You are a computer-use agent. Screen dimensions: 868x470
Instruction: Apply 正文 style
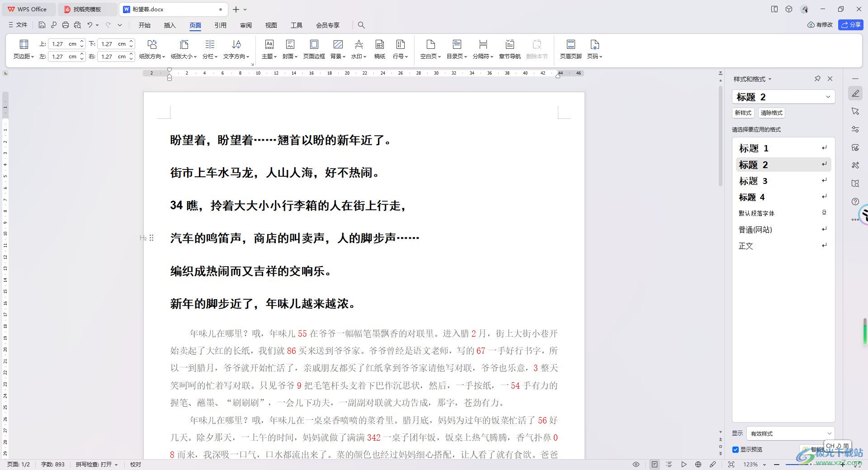click(x=783, y=246)
